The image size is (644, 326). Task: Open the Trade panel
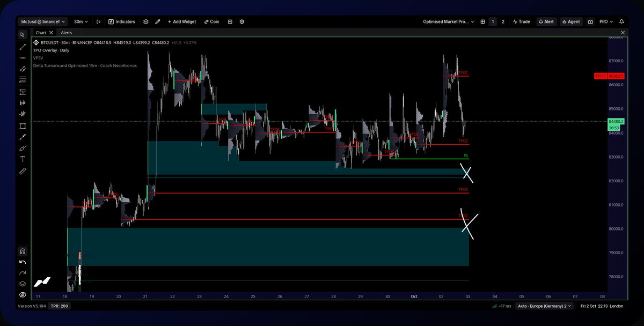tap(522, 22)
